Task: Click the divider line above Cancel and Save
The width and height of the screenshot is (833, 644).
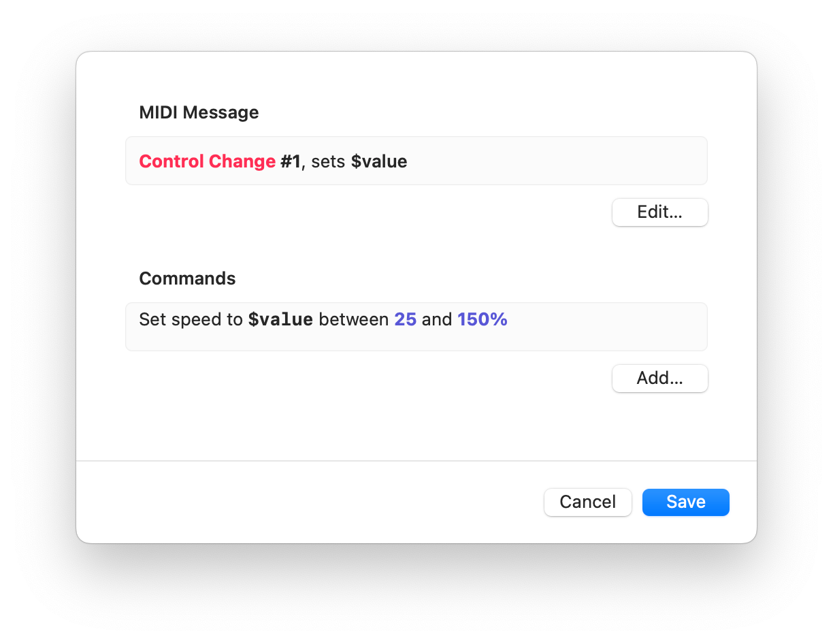Action: (416, 461)
